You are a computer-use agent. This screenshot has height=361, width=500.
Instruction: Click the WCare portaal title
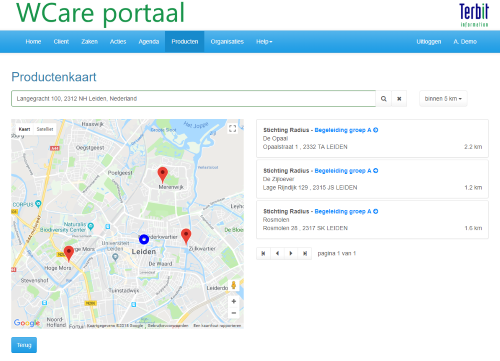click(x=100, y=13)
